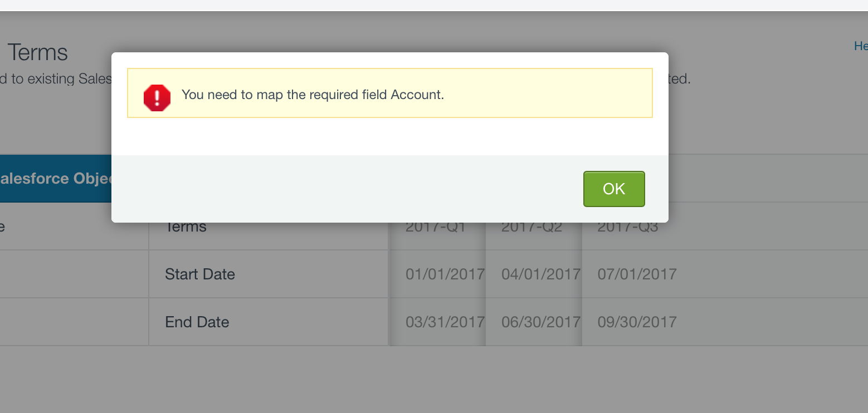Click the cut-off subtitle text right of dialog
868x413 pixels.
(x=679, y=79)
